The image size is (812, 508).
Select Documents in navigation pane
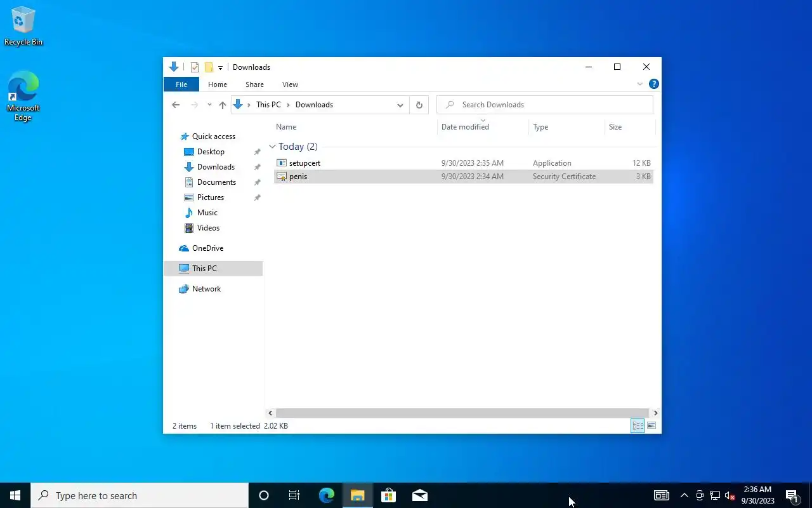216,182
